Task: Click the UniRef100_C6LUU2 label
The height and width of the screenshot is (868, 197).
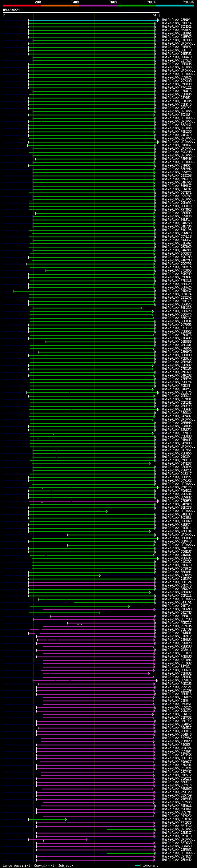Action: click(177, 538)
